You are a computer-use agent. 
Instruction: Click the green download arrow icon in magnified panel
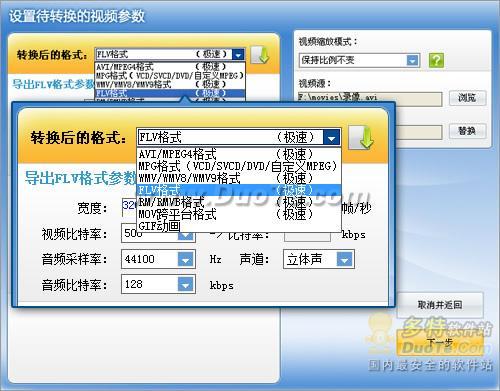point(361,137)
